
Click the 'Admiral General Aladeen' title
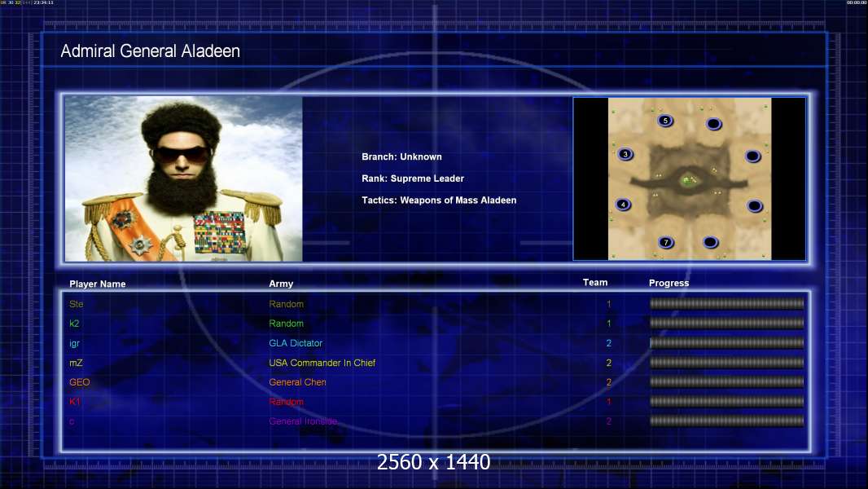coord(150,51)
